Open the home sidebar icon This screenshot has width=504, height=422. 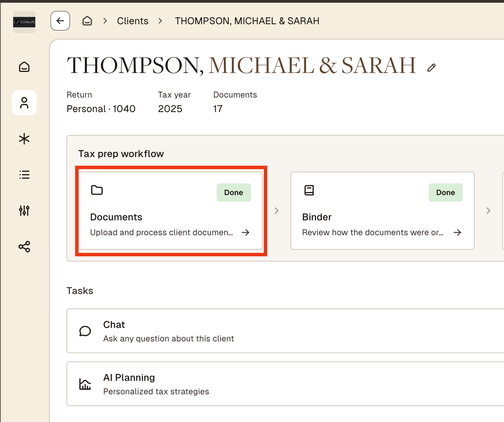(x=24, y=67)
